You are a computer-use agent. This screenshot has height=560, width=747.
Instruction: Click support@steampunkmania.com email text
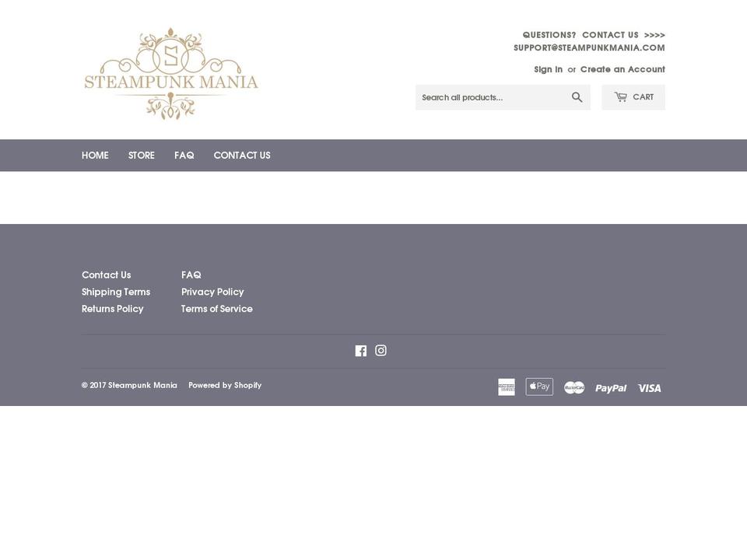[x=589, y=47]
